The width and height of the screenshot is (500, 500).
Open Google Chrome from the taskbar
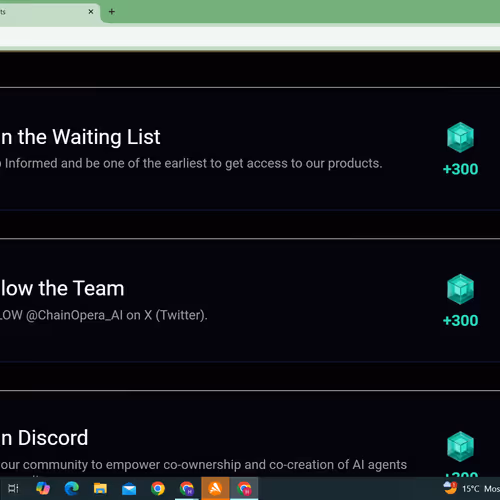(x=158, y=489)
